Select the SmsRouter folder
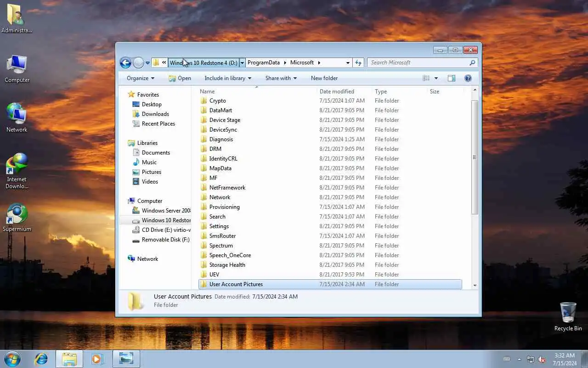 [x=330, y=236]
